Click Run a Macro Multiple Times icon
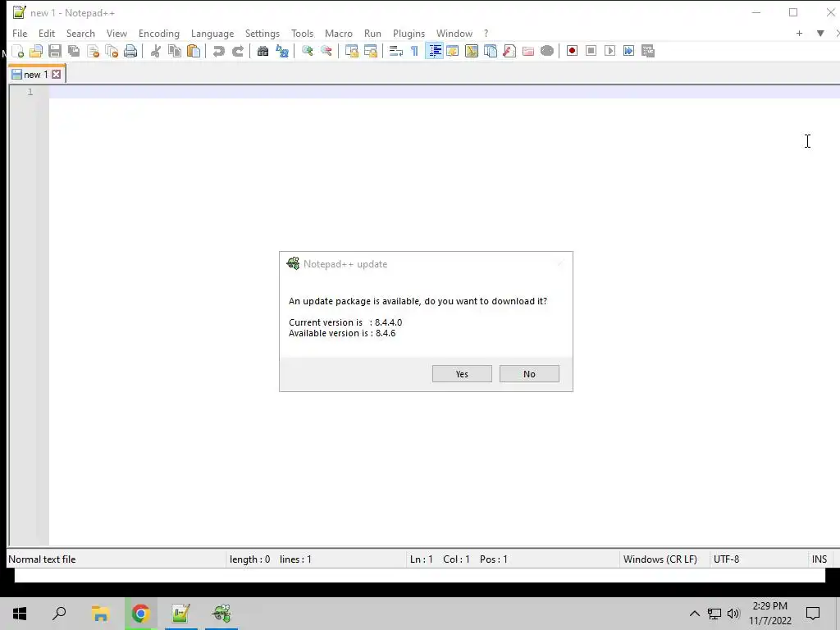Viewport: 840px width, 630px height. [628, 51]
